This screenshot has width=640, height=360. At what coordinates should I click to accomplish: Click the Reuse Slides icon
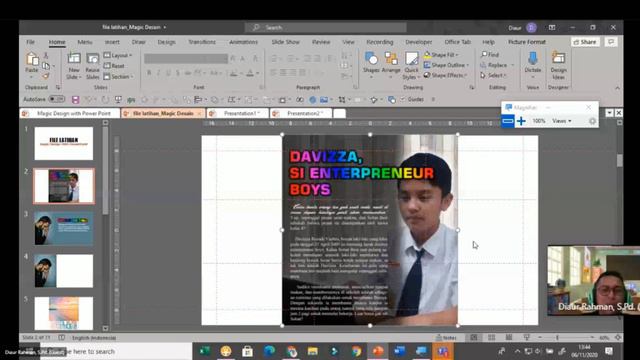93,59
